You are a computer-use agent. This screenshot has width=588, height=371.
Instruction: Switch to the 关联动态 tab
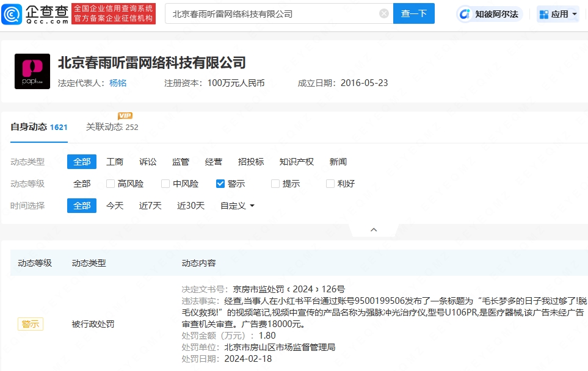pos(112,127)
